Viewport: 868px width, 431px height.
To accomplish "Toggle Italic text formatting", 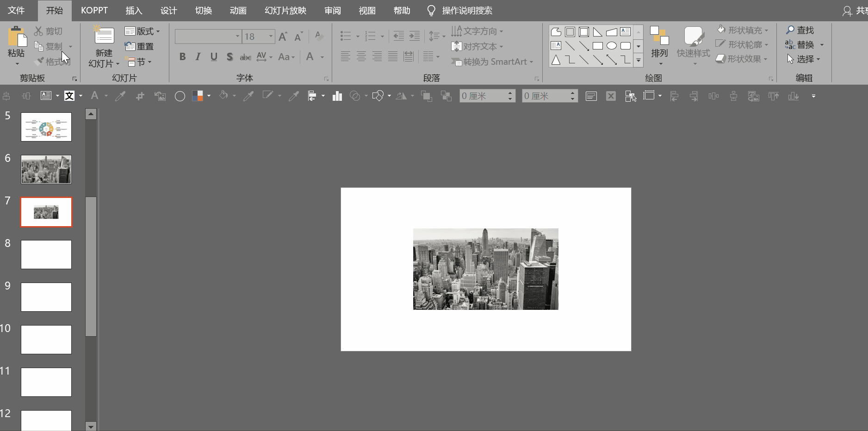I will tap(198, 57).
